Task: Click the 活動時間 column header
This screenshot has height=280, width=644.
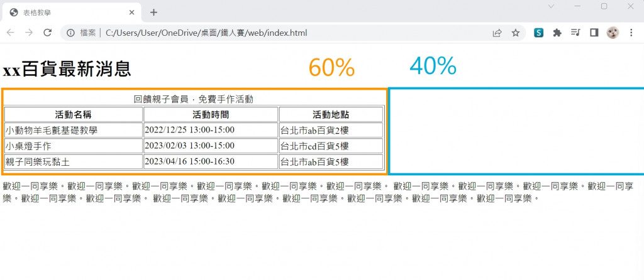Action: pos(211,114)
